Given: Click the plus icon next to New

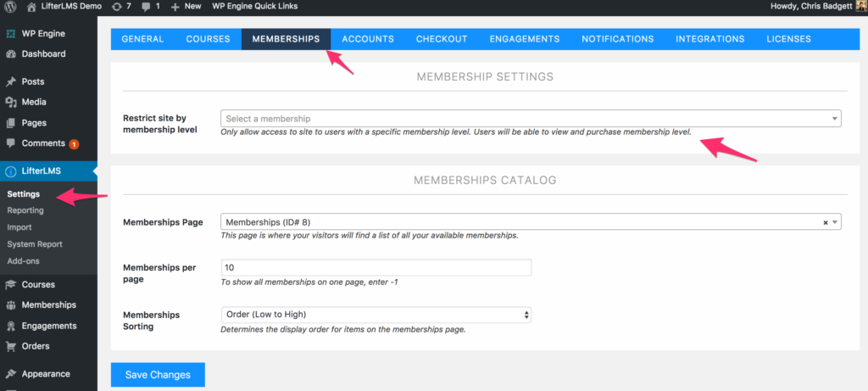Looking at the screenshot, I should pyautogui.click(x=175, y=7).
